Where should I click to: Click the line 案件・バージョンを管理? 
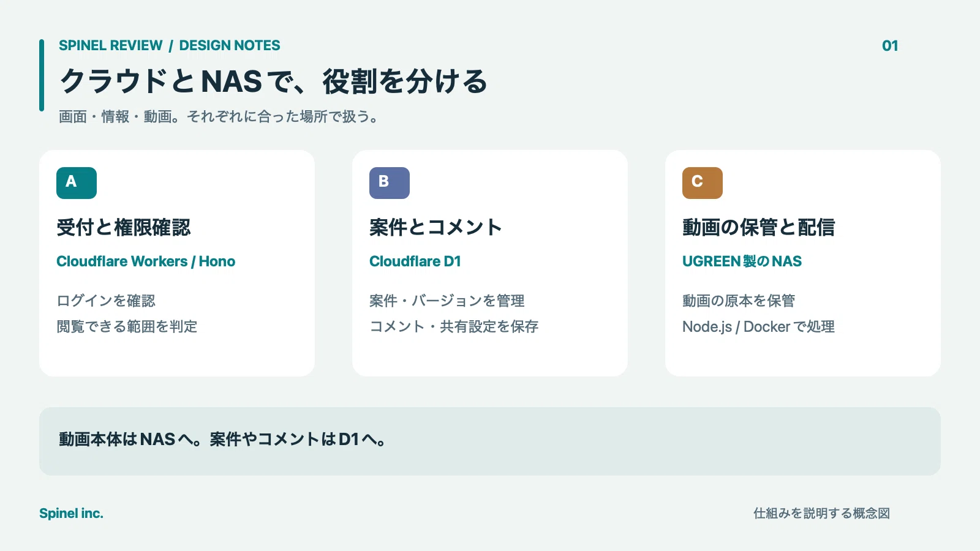(x=447, y=301)
